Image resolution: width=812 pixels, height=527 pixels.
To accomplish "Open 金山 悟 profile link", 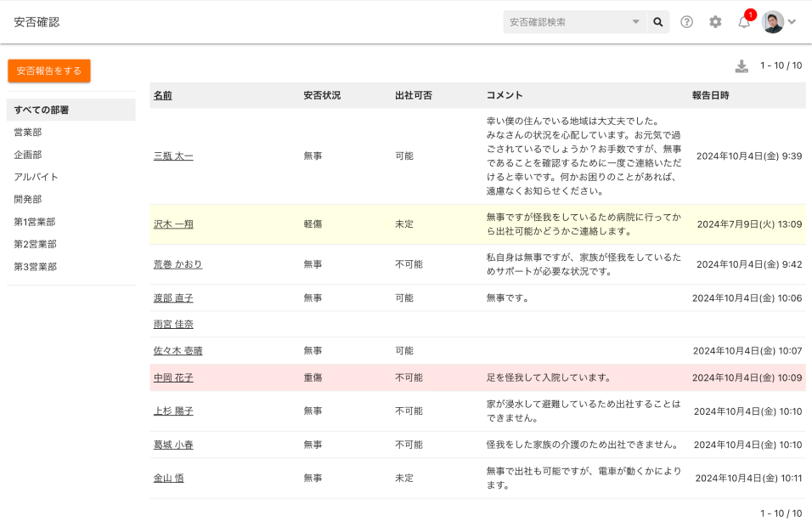I will [x=169, y=479].
